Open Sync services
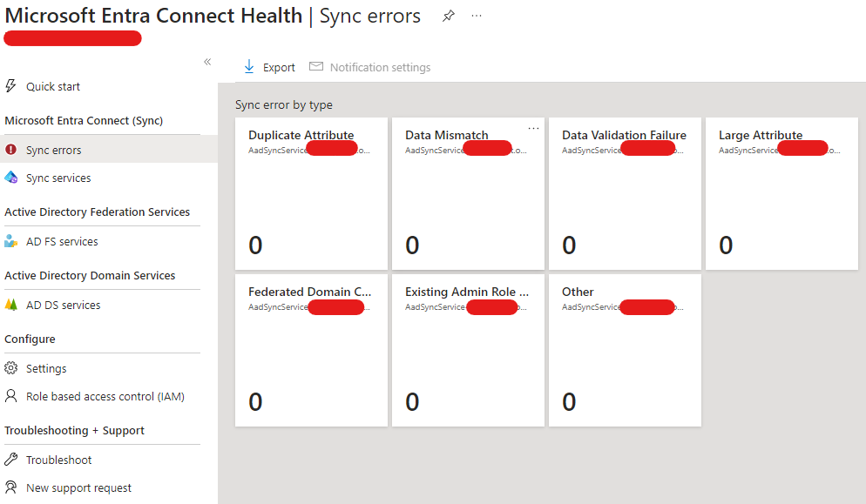866x504 pixels. (58, 178)
